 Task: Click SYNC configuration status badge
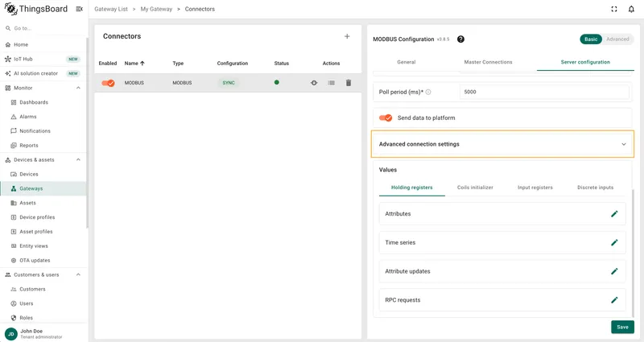tap(229, 83)
